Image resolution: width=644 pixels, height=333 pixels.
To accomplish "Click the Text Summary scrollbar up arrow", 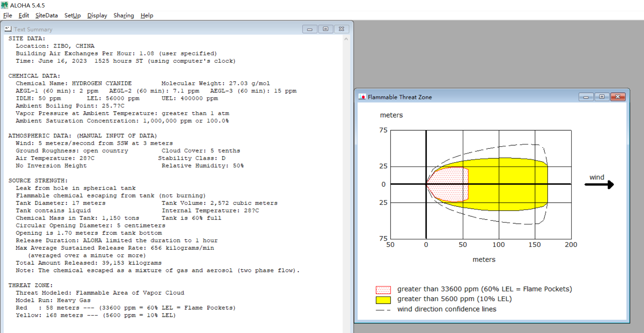I will (x=346, y=39).
